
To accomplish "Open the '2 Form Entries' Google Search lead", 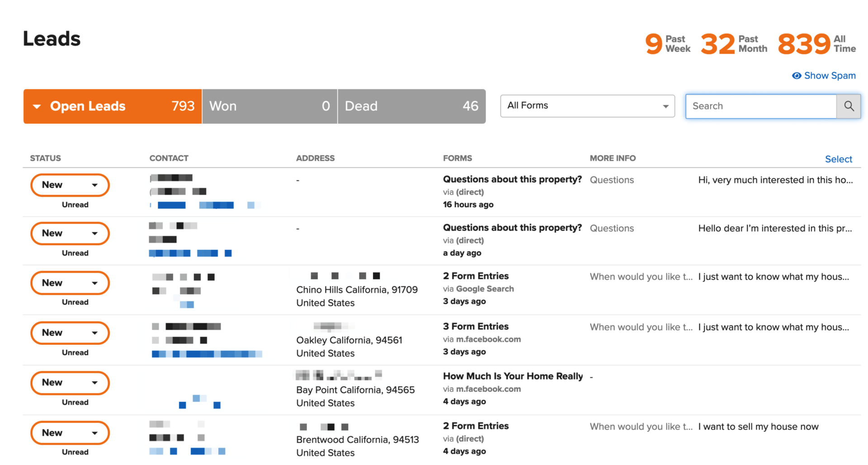I will [476, 276].
